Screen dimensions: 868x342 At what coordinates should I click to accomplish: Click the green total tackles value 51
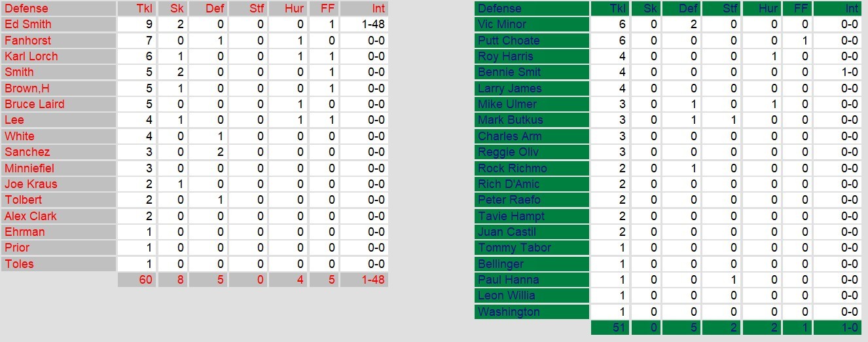pyautogui.click(x=617, y=328)
